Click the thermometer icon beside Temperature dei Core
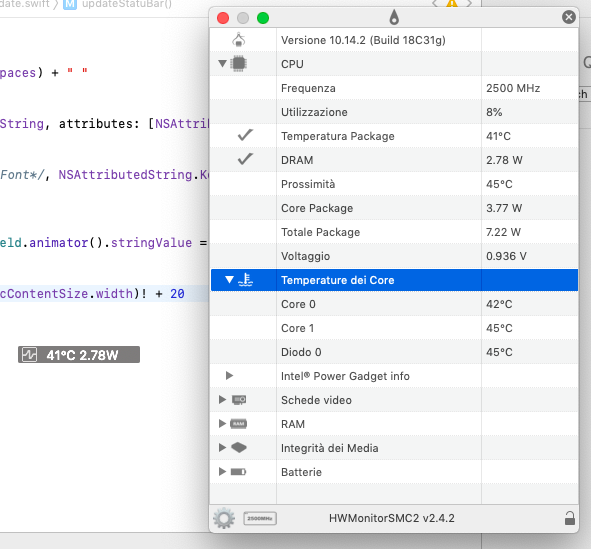Screen dimensions: 591x549 click(246, 280)
